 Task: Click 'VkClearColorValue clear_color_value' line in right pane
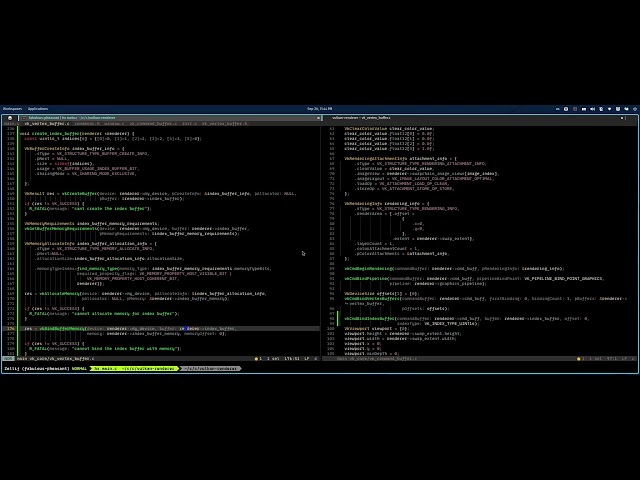coord(389,129)
